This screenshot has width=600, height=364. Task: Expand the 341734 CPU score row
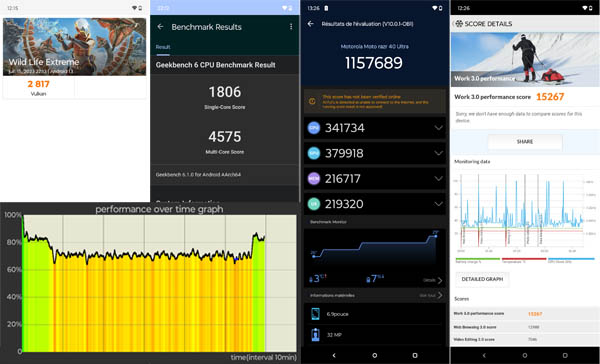375,128
